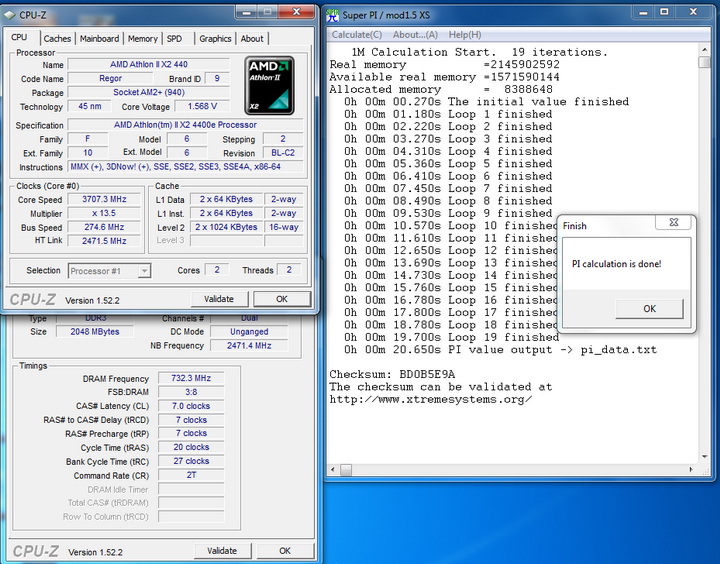The image size is (720, 564).
Task: Click the L1 Data value 2 x 64 KBytes
Action: pyautogui.click(x=226, y=199)
